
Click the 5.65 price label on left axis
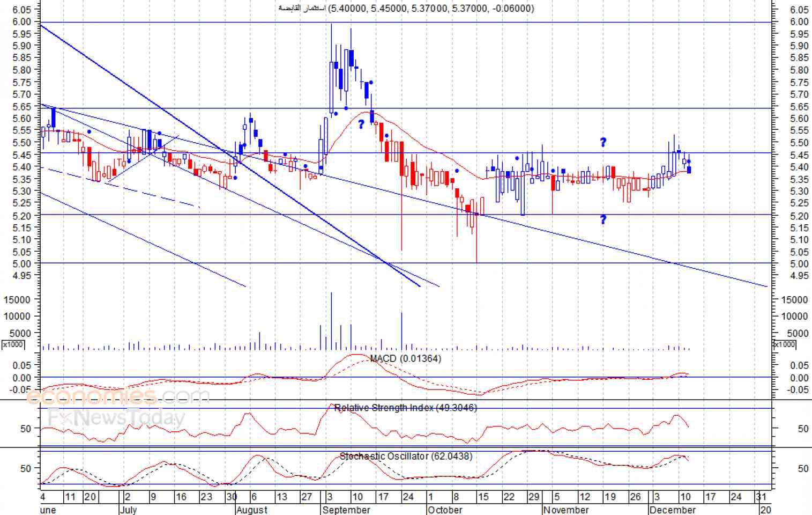(x=21, y=106)
